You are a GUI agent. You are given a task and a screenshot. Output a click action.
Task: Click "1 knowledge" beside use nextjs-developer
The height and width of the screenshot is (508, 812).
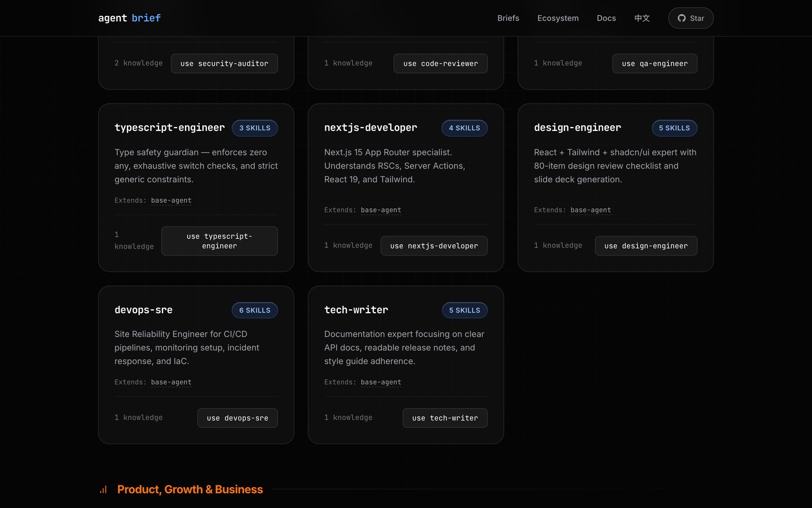pos(348,246)
